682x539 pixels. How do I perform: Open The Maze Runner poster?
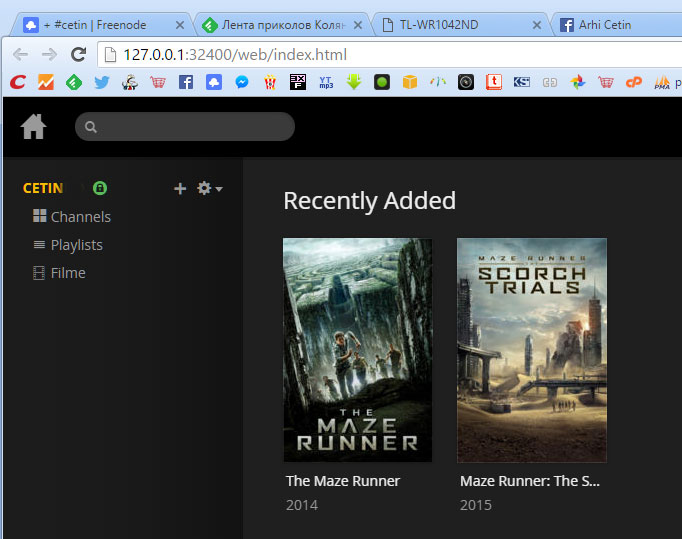358,350
